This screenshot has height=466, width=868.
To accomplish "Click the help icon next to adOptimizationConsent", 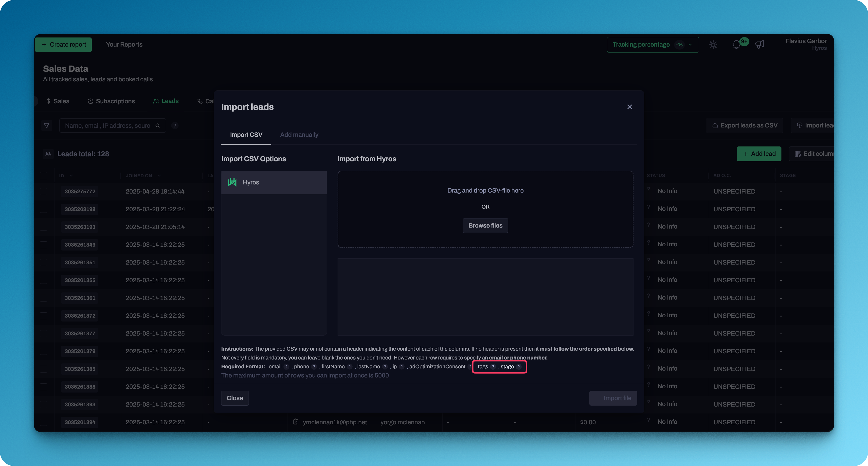I will coord(470,367).
